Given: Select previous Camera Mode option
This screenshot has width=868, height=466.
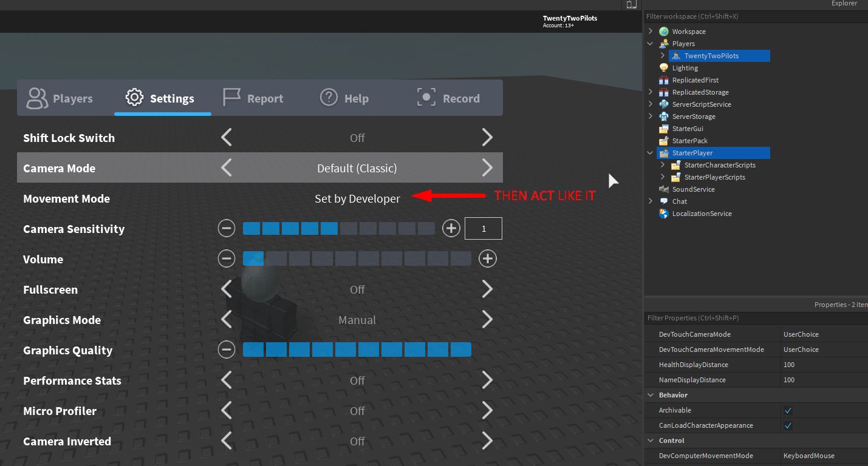Looking at the screenshot, I should pos(227,168).
